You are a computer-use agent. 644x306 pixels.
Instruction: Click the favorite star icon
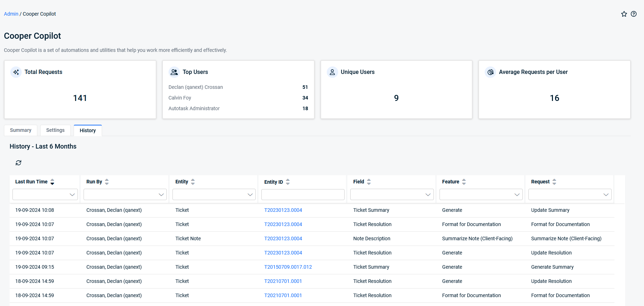624,14
